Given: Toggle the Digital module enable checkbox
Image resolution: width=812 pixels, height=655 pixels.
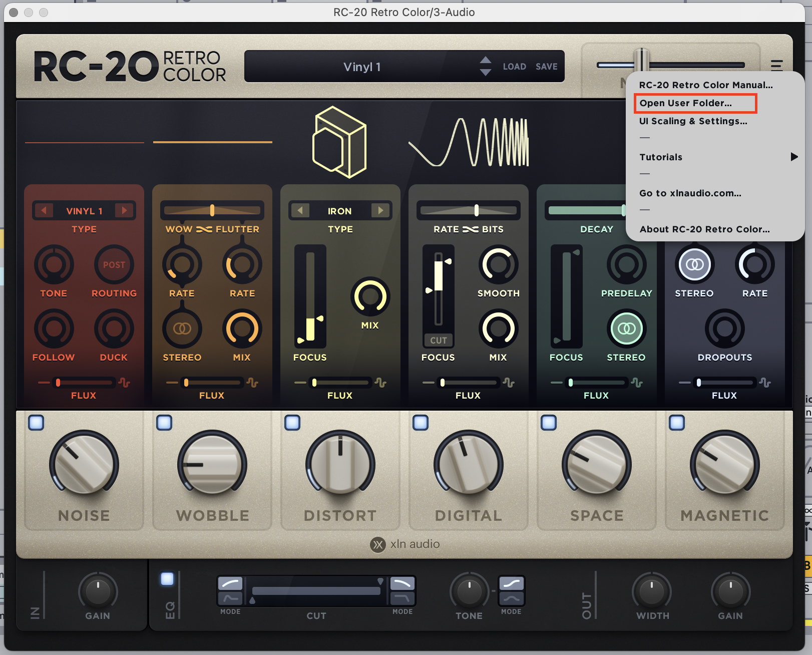Looking at the screenshot, I should coord(421,423).
